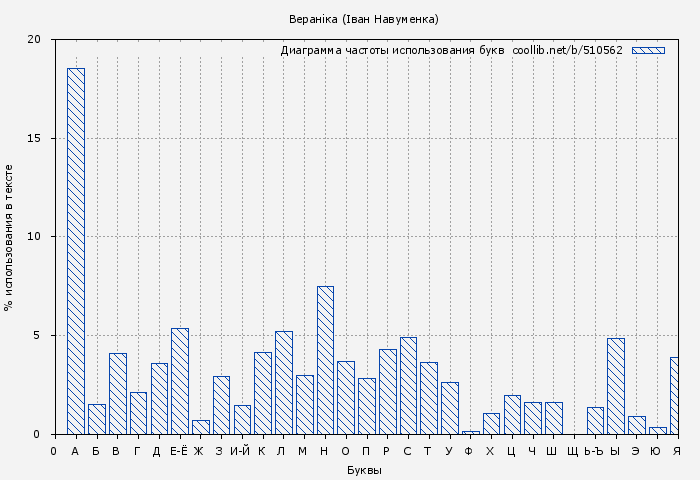Click the hatched legend swatch
This screenshot has width=700, height=480.
(648, 50)
